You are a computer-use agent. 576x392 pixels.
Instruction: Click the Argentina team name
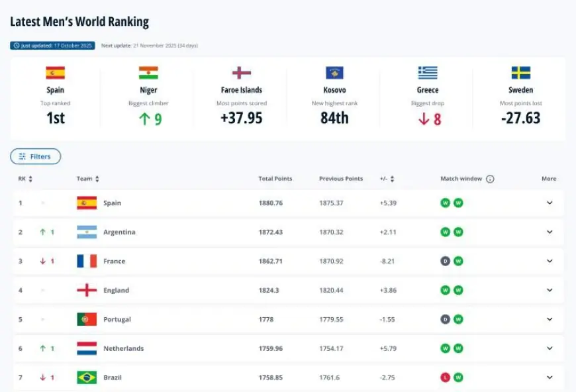coord(120,232)
